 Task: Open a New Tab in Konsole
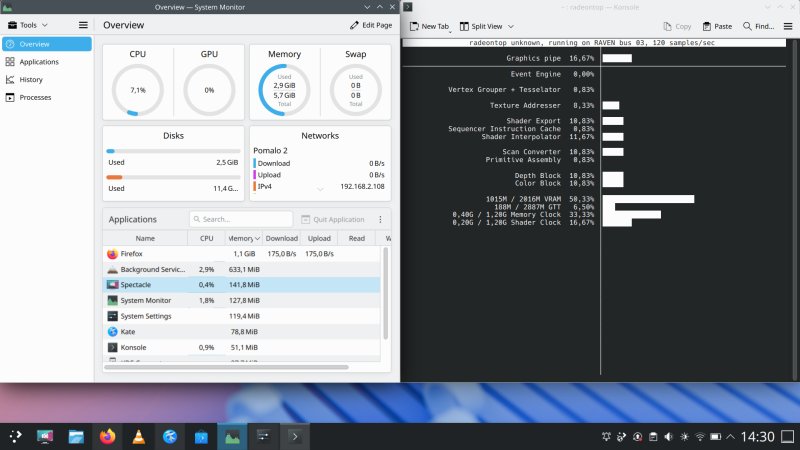point(428,26)
